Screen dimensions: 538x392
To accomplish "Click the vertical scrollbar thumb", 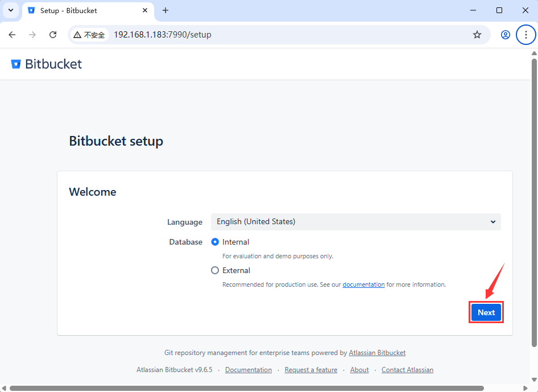I will (534, 203).
